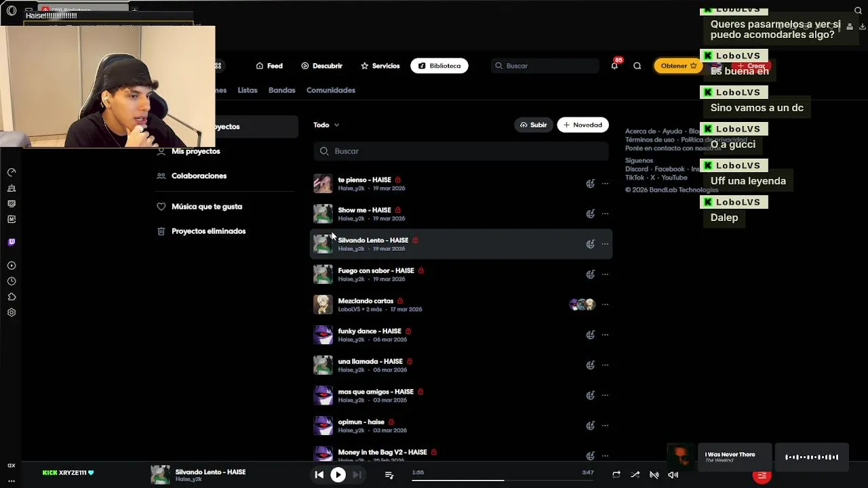Open browser history clock icon in sidebar

tap(12, 281)
